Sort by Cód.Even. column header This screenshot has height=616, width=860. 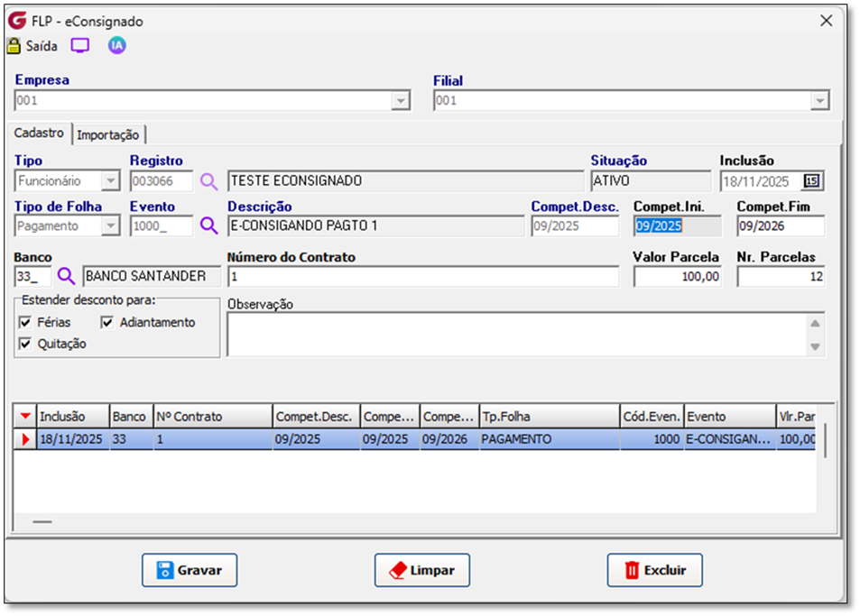(652, 417)
